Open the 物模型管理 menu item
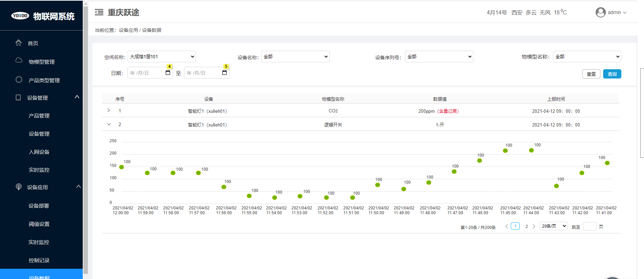This screenshot has height=279, width=644. pyautogui.click(x=42, y=62)
